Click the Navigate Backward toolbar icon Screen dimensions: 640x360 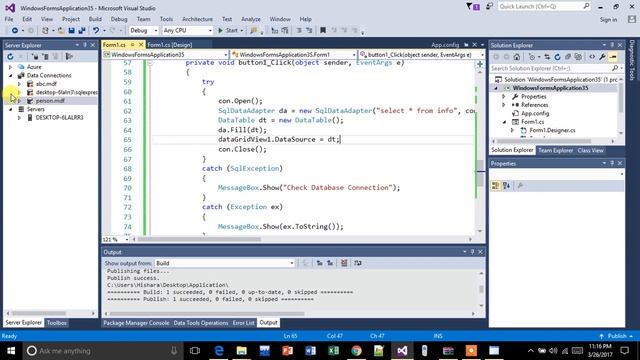click(x=15, y=30)
